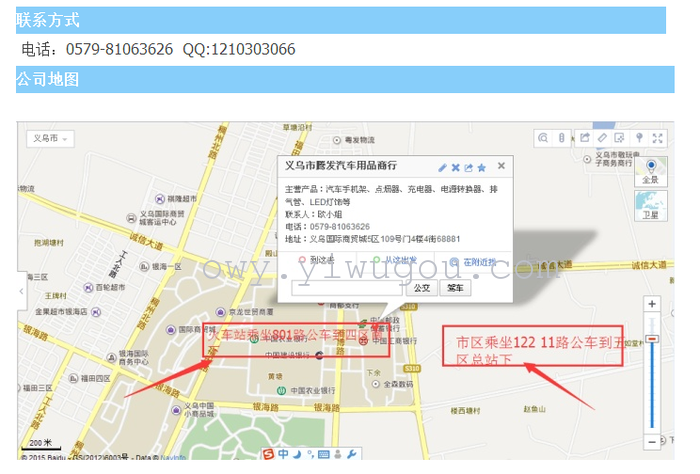
Task: Click the route destination input field
Action: (x=348, y=288)
